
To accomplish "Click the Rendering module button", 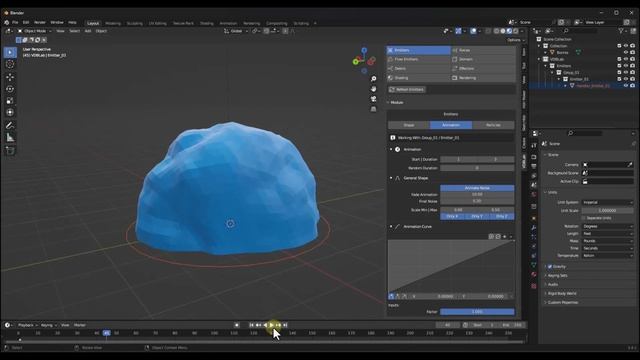I will tap(483, 78).
